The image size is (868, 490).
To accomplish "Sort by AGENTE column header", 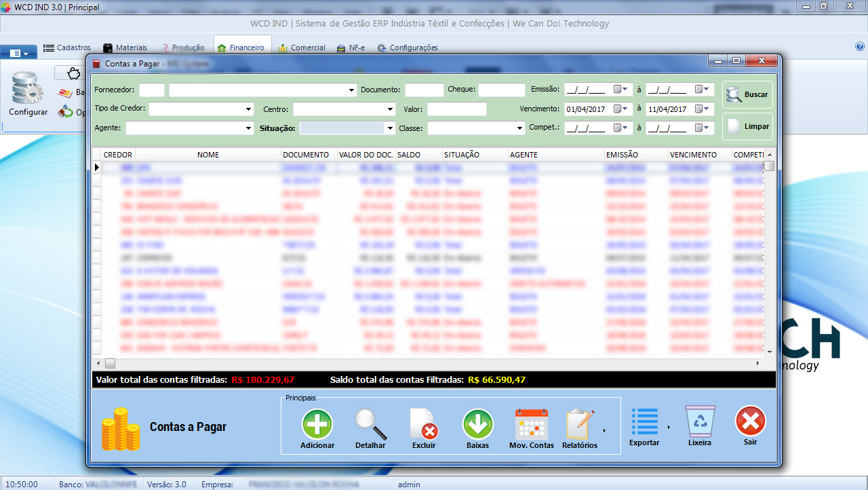I will pyautogui.click(x=556, y=155).
